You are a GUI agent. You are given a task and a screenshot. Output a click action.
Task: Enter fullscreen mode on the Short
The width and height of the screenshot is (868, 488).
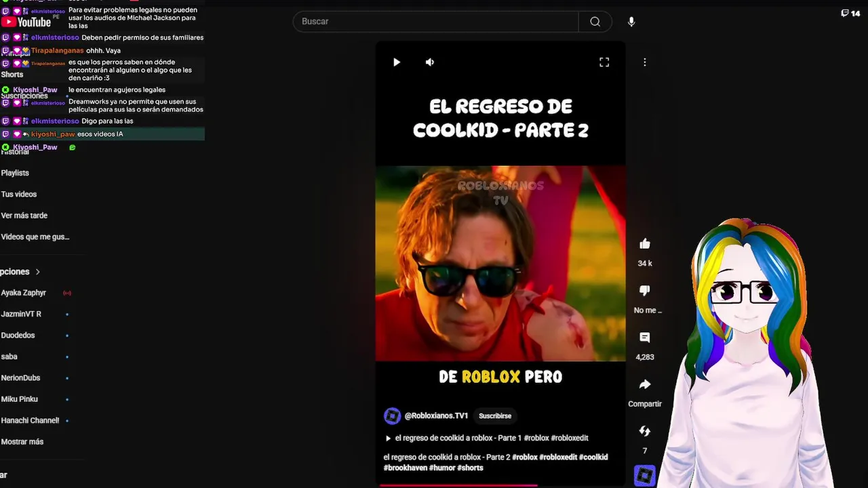[x=604, y=62]
